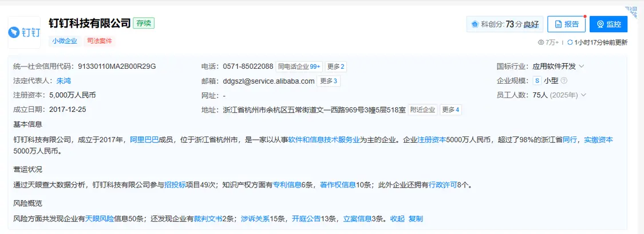Click the 基本信息 section heading

27,124
